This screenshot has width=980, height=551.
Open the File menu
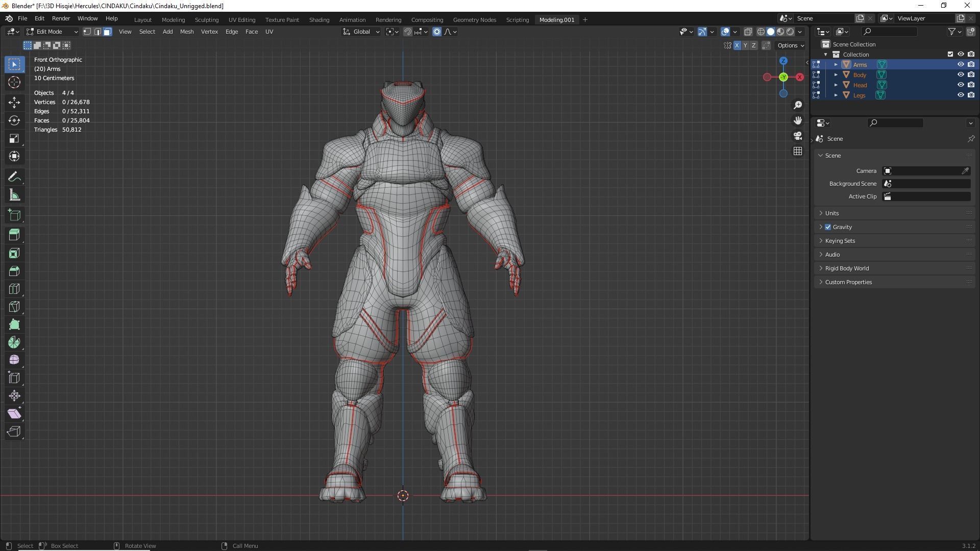coord(22,18)
